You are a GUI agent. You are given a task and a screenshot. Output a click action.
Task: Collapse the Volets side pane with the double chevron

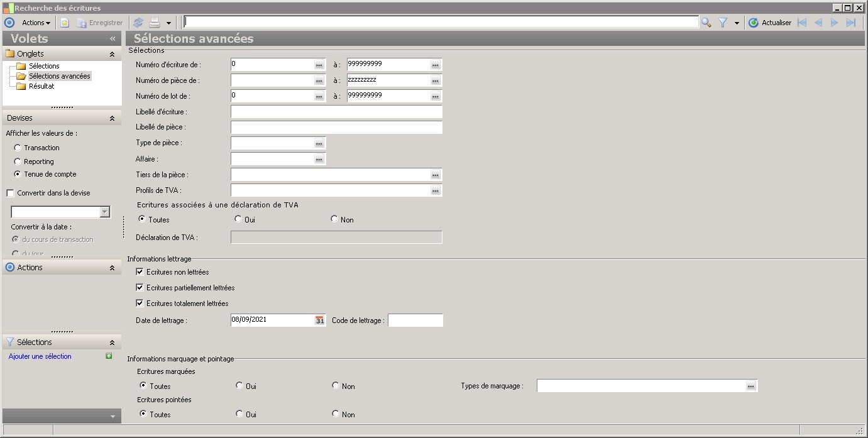click(x=113, y=39)
